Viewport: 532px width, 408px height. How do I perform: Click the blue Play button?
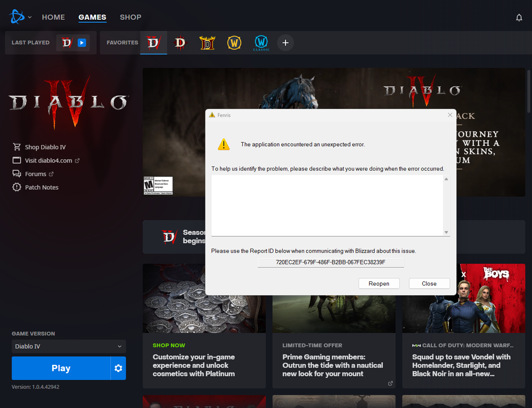pyautogui.click(x=61, y=368)
